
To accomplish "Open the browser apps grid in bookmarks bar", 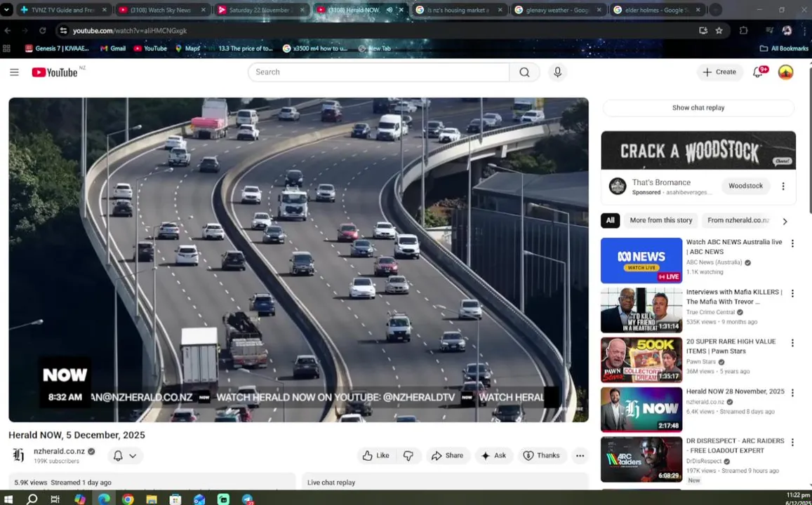I will click(7, 48).
